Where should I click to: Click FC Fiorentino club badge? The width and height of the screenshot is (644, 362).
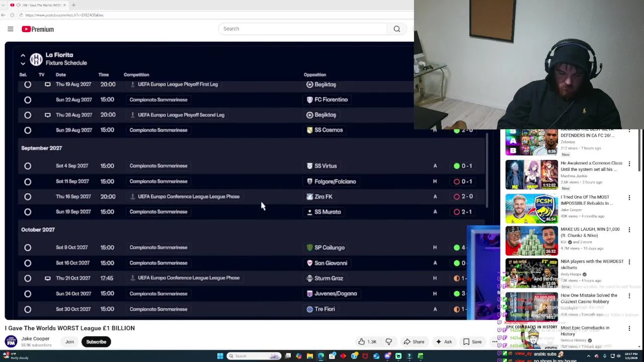(x=309, y=100)
